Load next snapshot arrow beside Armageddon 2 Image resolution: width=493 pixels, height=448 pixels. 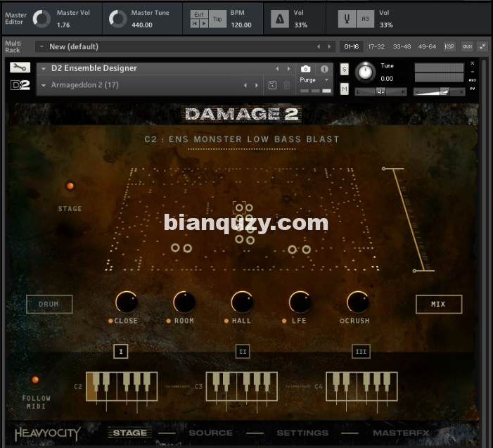(257, 85)
